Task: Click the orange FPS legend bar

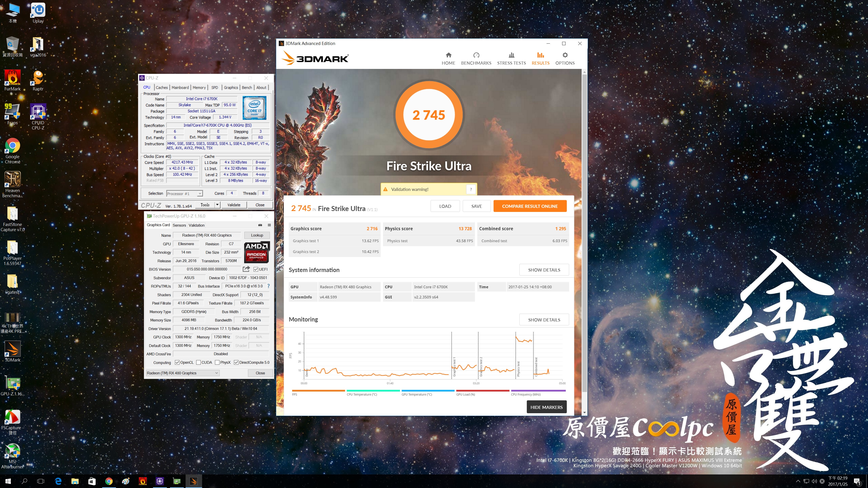Action: (x=318, y=391)
